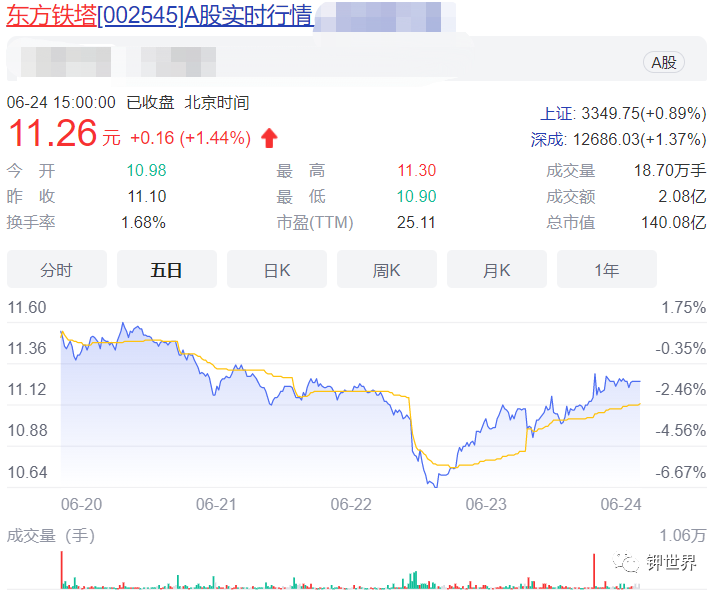Click the -6.67% percentage axis label
This screenshot has width=719, height=593.
680,472
